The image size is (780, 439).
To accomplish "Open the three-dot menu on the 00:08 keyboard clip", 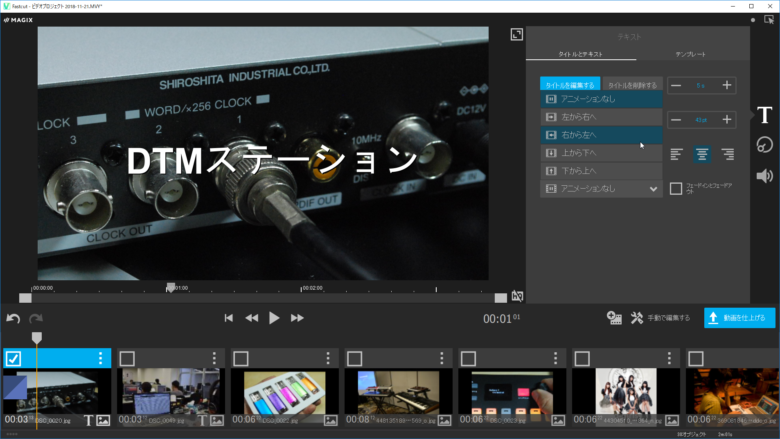I will 442,358.
